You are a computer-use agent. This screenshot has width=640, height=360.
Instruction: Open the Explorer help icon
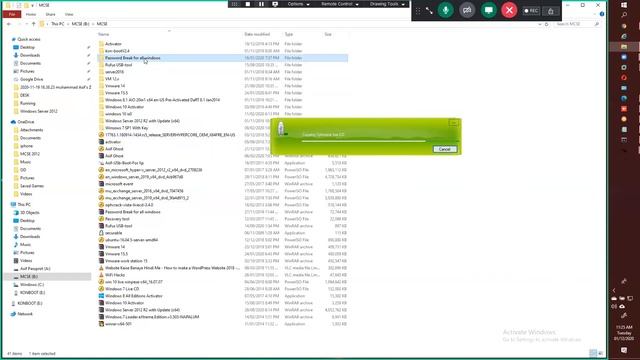click(602, 14)
